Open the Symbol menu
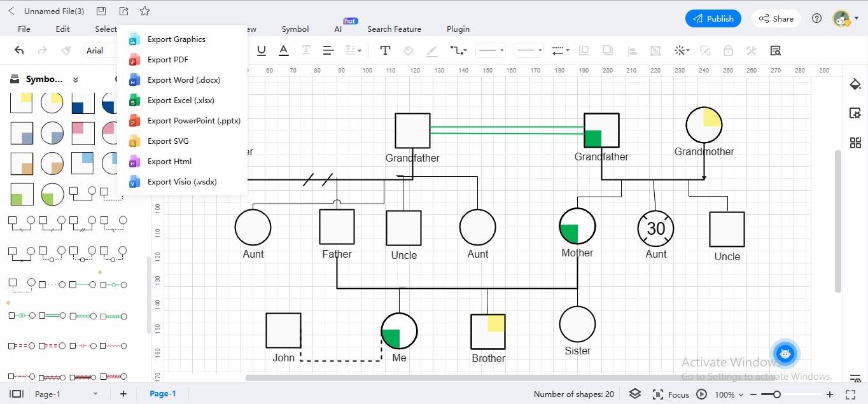Screen dimensions: 868x404 click(x=295, y=29)
